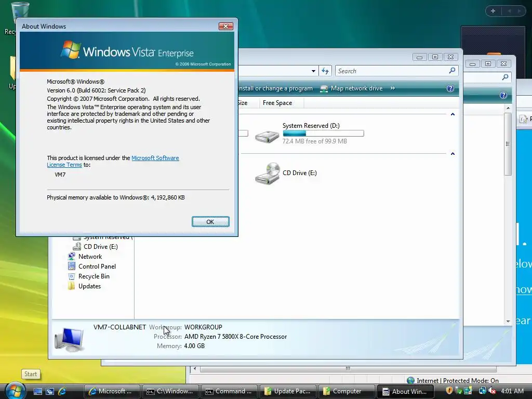Click the VM7-COLLABNET computer name text

click(x=119, y=327)
